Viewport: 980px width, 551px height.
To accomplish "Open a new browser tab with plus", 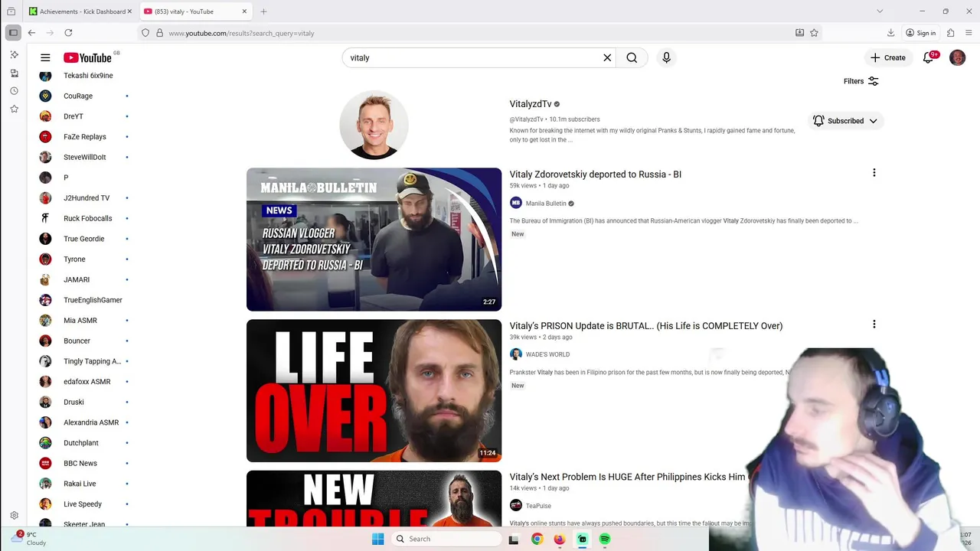I will (263, 11).
